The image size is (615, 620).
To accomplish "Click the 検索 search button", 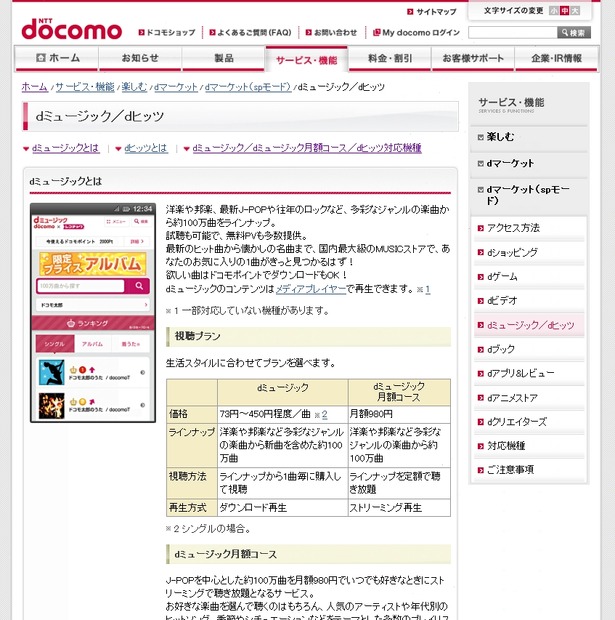I will 574,32.
